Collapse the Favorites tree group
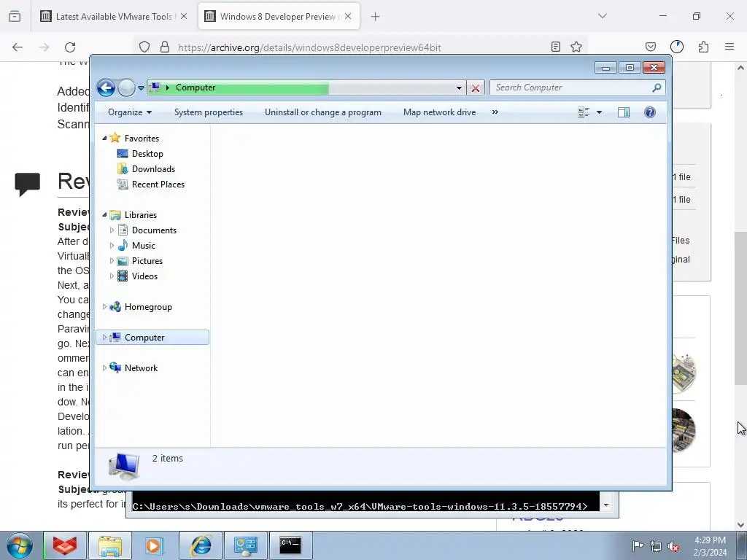Image resolution: width=747 pixels, height=560 pixels. tap(104, 138)
